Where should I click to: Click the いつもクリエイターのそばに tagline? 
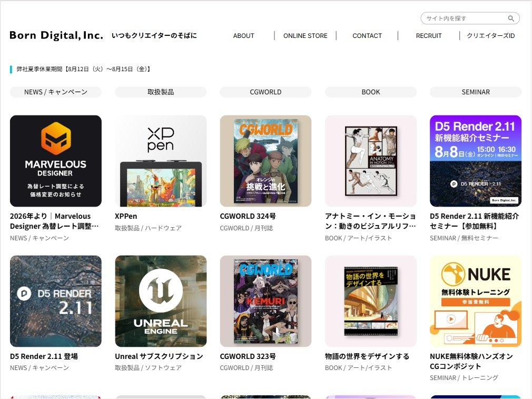point(154,36)
